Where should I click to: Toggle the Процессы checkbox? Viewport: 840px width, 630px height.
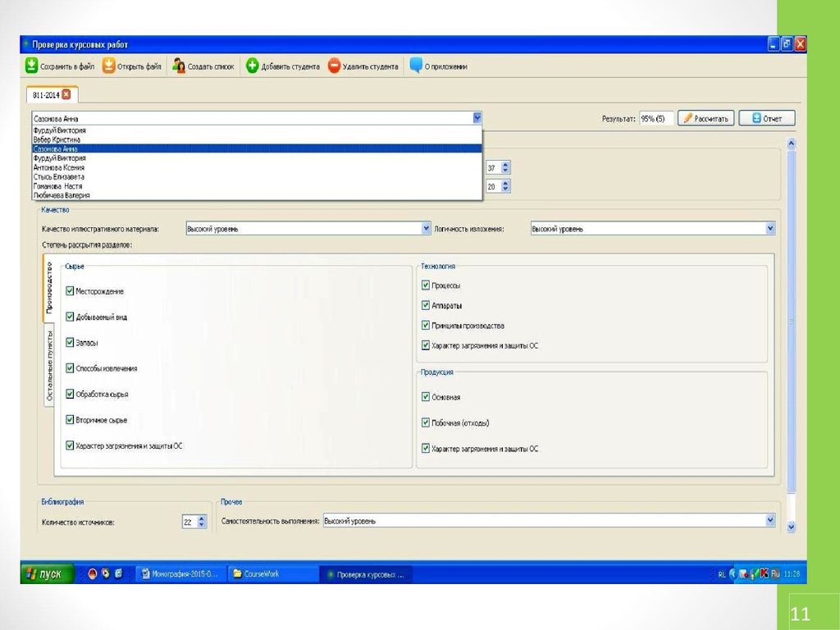tap(426, 285)
